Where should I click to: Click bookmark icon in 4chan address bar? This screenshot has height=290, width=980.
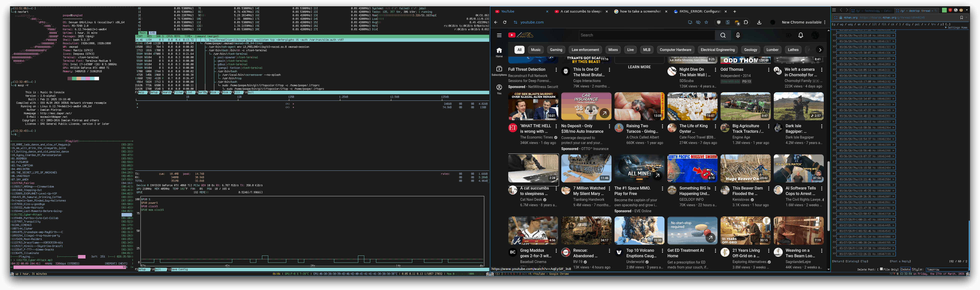[961, 17]
